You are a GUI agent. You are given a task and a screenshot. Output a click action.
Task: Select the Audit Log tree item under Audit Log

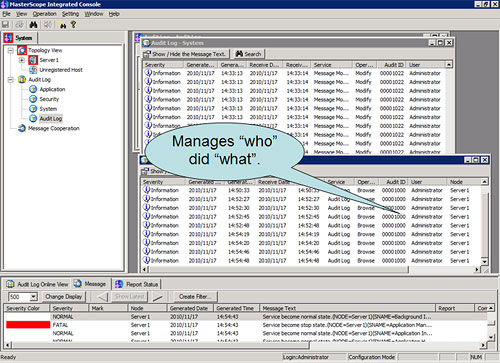(x=51, y=119)
